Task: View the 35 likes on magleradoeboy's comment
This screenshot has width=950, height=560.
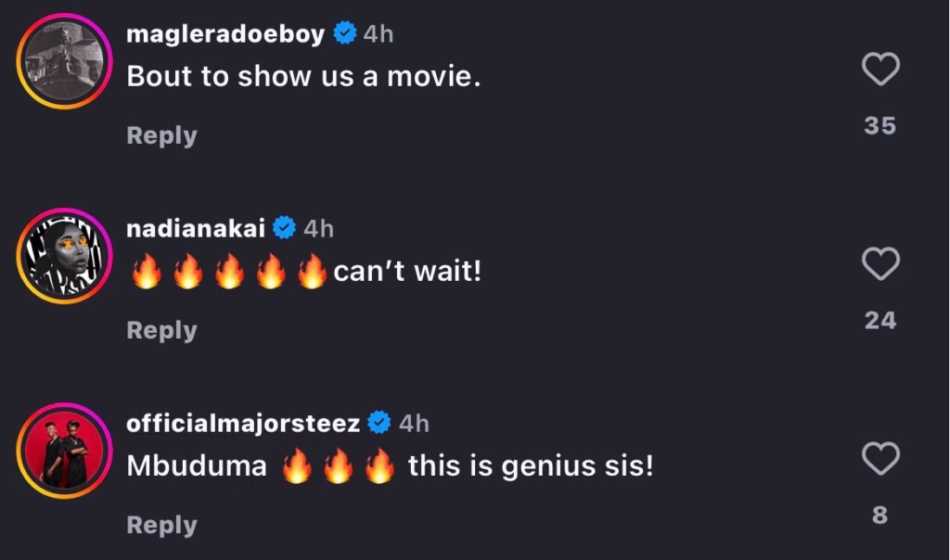Action: [880, 126]
